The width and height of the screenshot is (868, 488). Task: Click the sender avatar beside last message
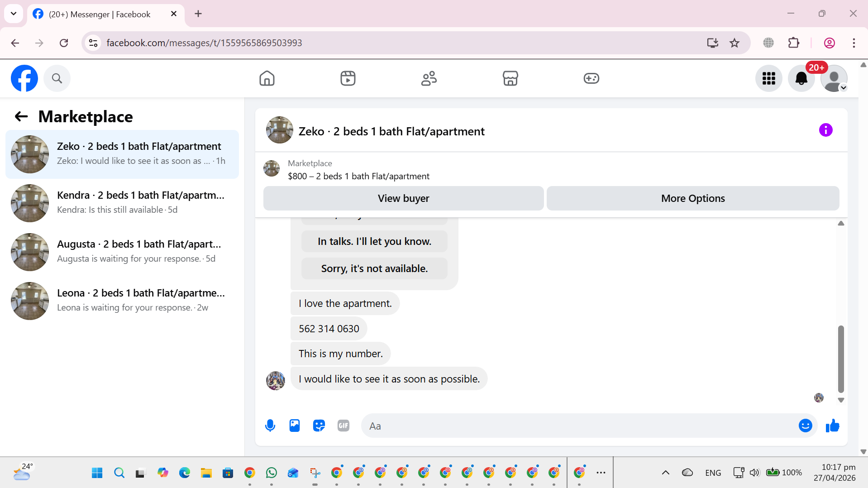click(x=276, y=381)
